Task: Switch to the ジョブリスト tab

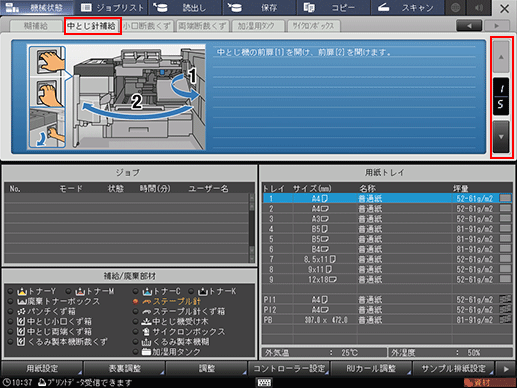Action: pos(111,8)
